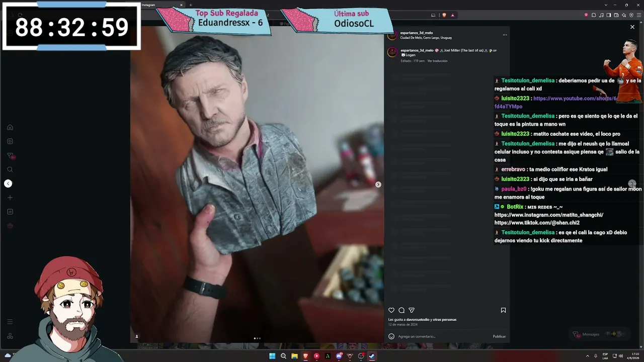Show tagged people icon on the photo

pyautogui.click(x=136, y=336)
